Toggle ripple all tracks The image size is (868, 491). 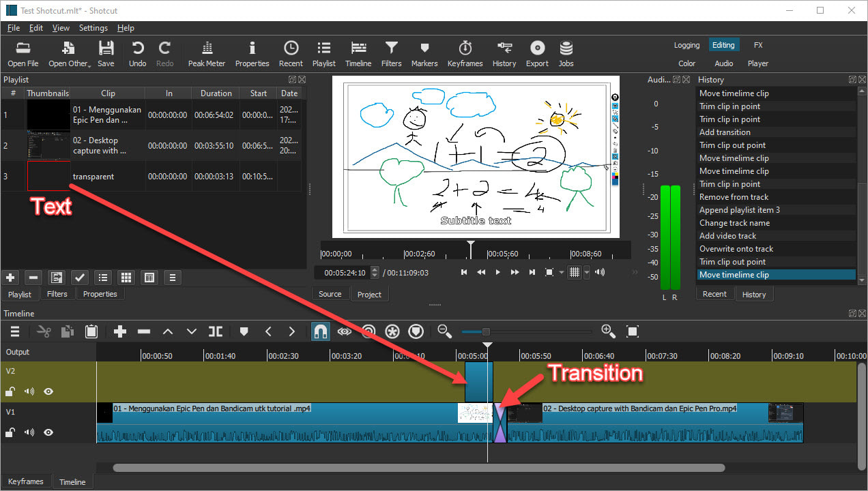click(392, 331)
